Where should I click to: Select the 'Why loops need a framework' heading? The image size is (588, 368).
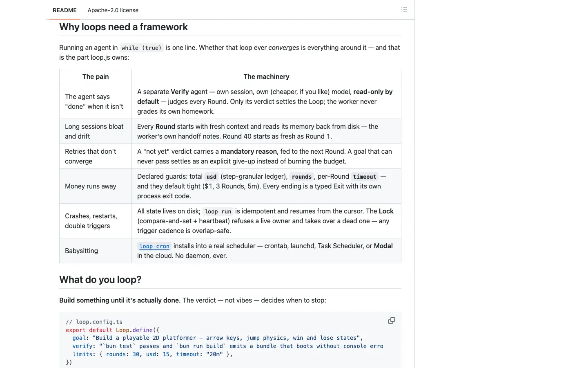click(x=123, y=27)
